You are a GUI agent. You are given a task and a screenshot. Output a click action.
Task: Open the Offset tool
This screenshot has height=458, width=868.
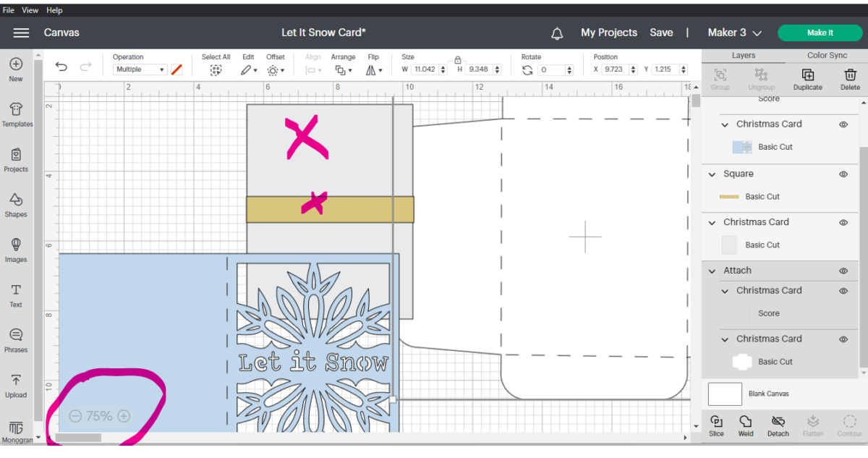pos(275,70)
